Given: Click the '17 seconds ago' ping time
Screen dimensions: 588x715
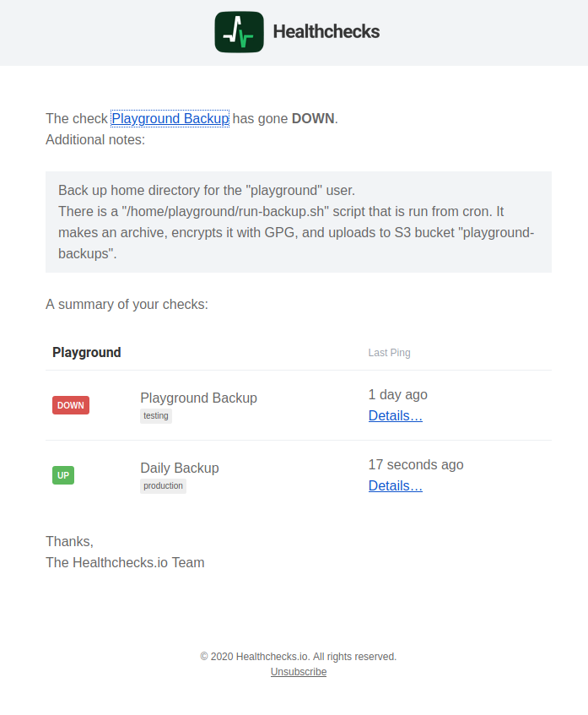Looking at the screenshot, I should point(416,464).
